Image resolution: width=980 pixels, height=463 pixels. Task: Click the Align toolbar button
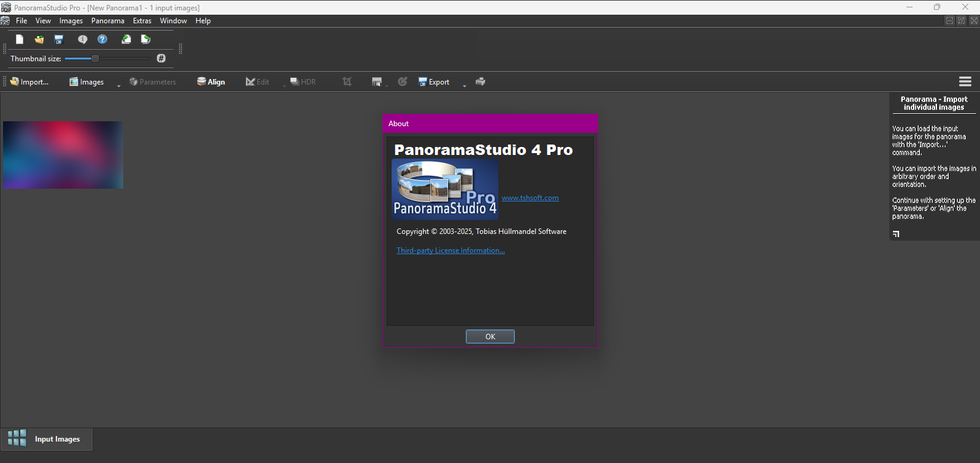[211, 81]
